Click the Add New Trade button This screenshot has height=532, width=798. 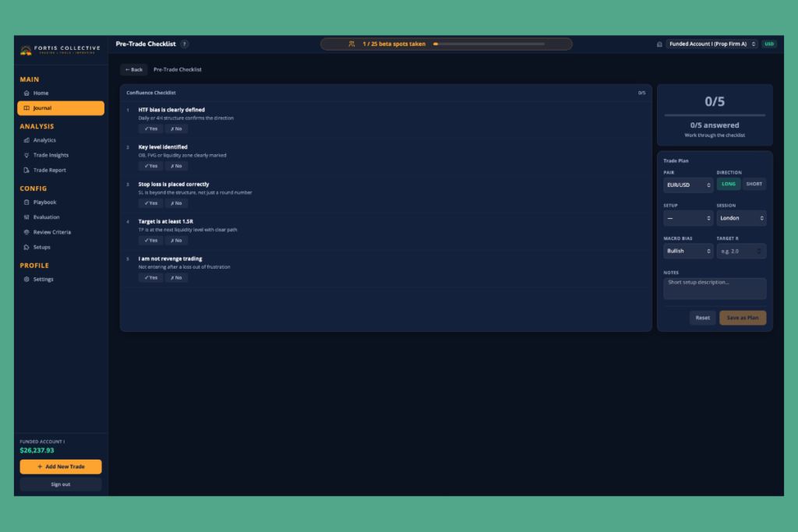click(61, 467)
